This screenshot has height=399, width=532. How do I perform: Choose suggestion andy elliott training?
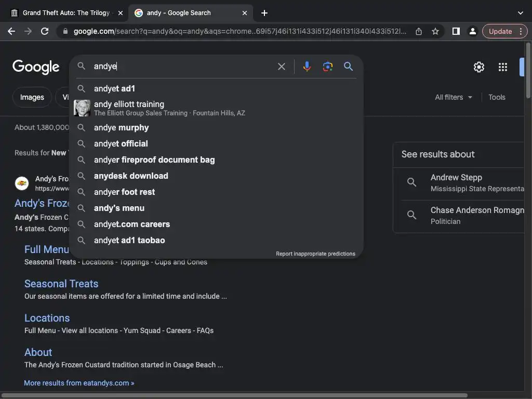pyautogui.click(x=216, y=108)
